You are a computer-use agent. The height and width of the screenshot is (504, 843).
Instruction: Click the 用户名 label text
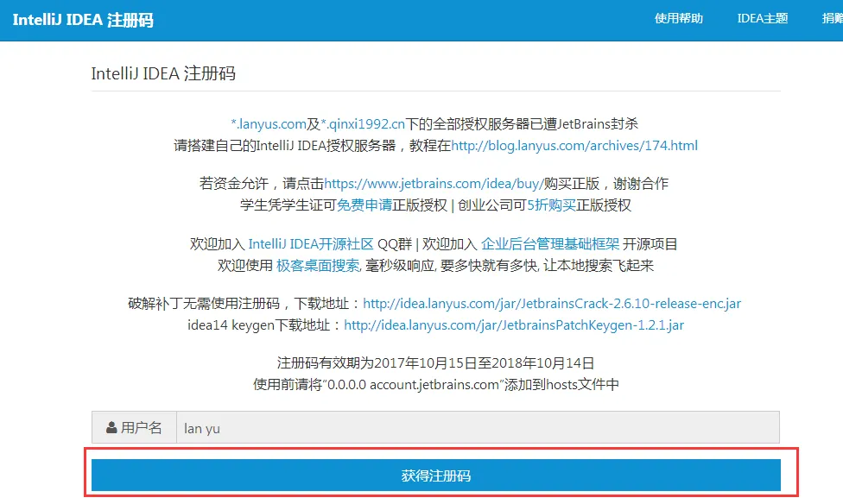pos(141,428)
